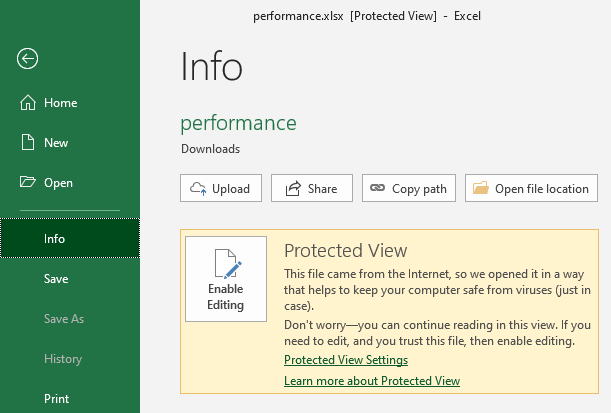Click Enable Editing button
Image resolution: width=611 pixels, height=413 pixels.
(226, 279)
